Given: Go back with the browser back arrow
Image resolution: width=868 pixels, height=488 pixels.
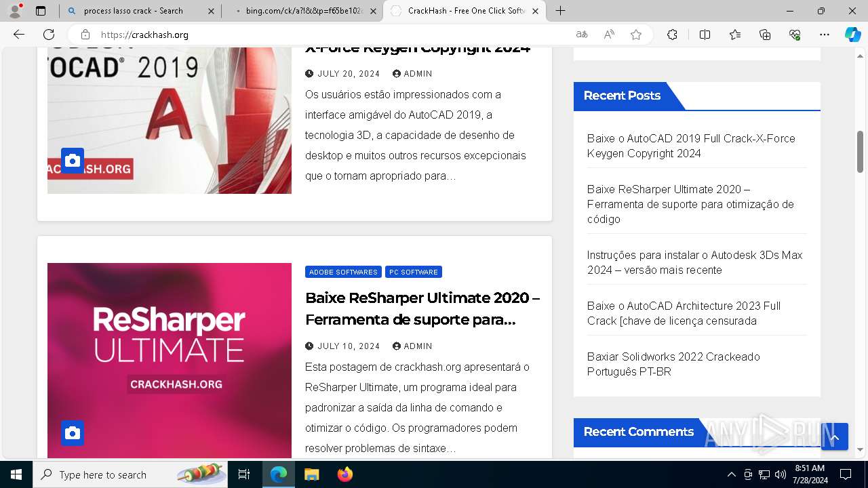Looking at the screenshot, I should click(19, 35).
